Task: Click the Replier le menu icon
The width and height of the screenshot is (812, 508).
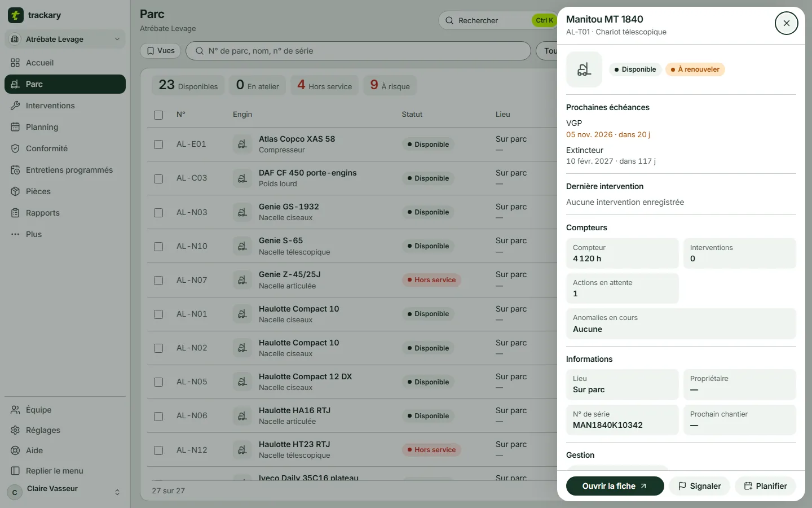Action: click(15, 471)
